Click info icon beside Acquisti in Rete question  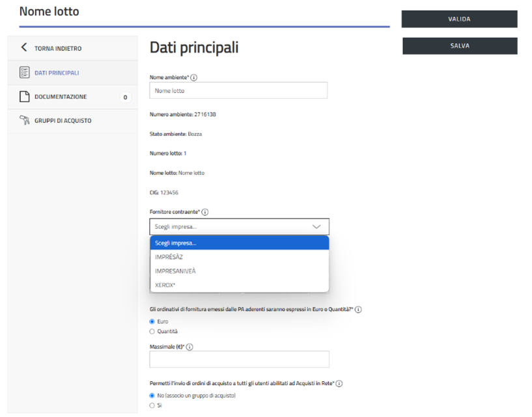click(x=339, y=384)
